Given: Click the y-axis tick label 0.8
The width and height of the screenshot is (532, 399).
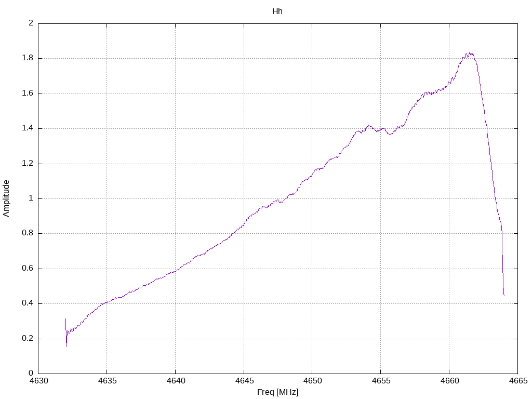Looking at the screenshot, I should tap(28, 233).
